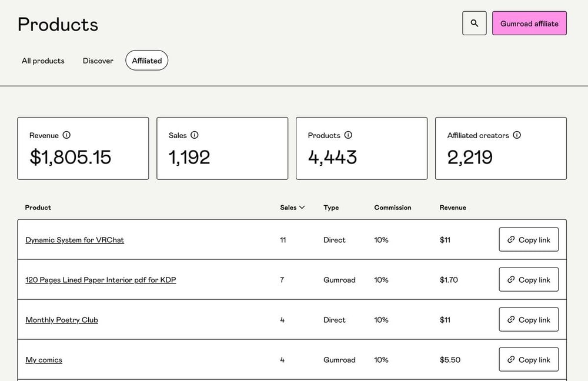Copy the link for My comics

pos(528,359)
